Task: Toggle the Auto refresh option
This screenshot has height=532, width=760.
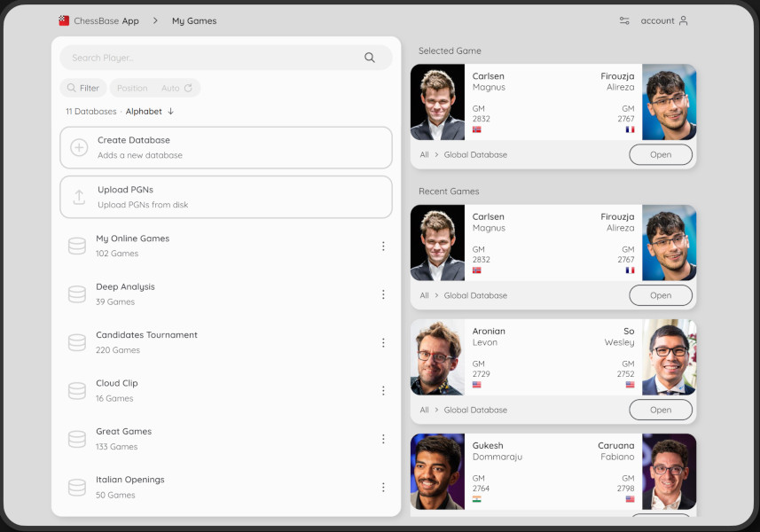Action: pos(177,88)
